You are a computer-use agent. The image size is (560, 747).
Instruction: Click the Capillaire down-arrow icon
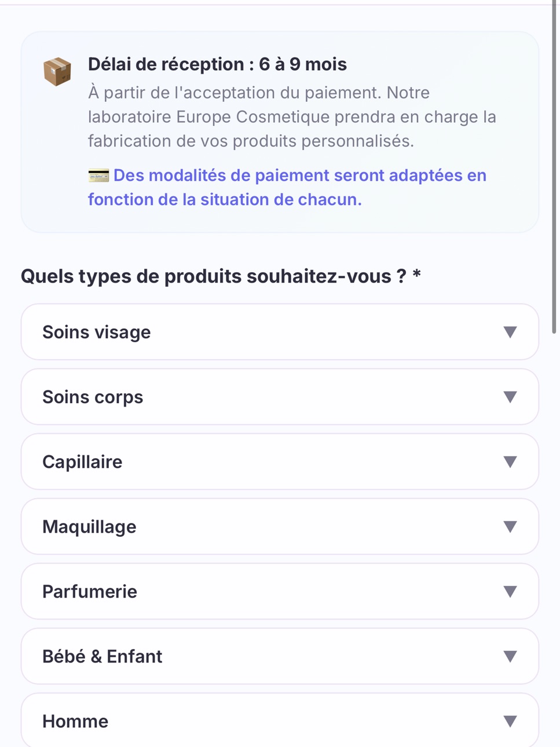click(x=510, y=462)
